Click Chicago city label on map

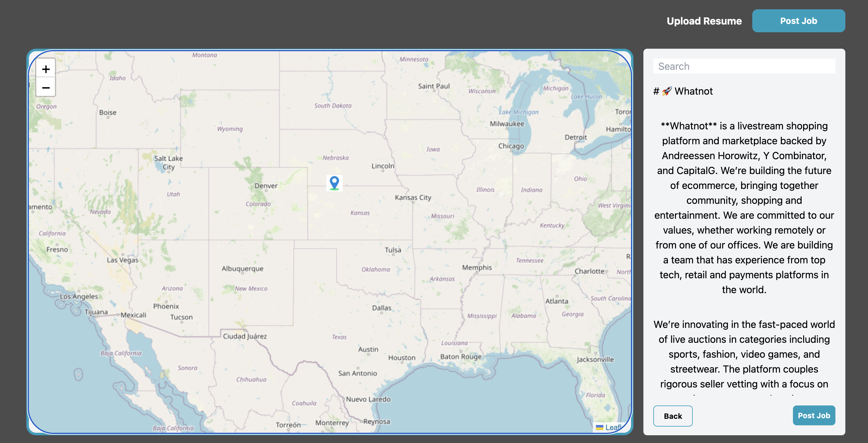(511, 146)
